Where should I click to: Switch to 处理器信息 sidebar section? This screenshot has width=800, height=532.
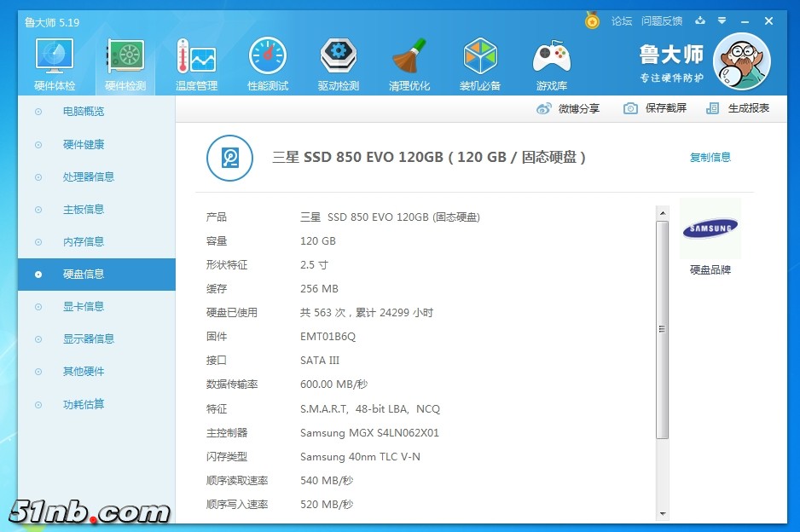coord(88,177)
